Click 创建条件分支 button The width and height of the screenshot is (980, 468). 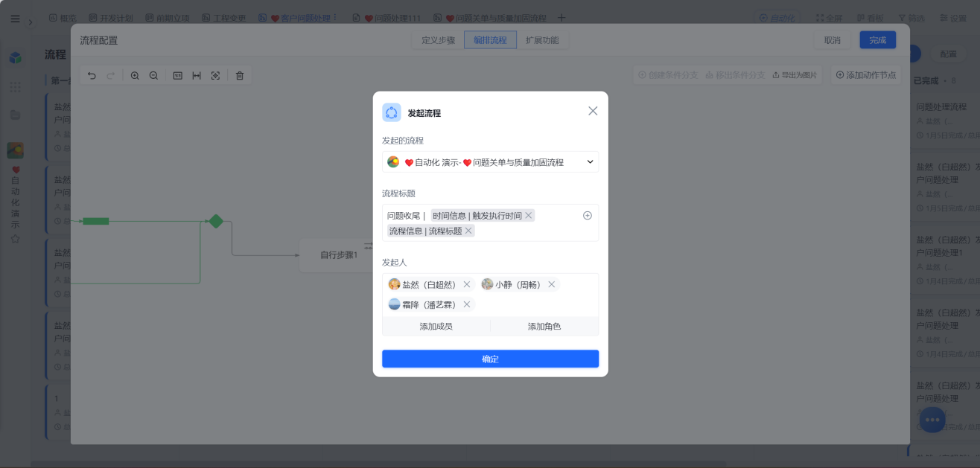coord(667,75)
